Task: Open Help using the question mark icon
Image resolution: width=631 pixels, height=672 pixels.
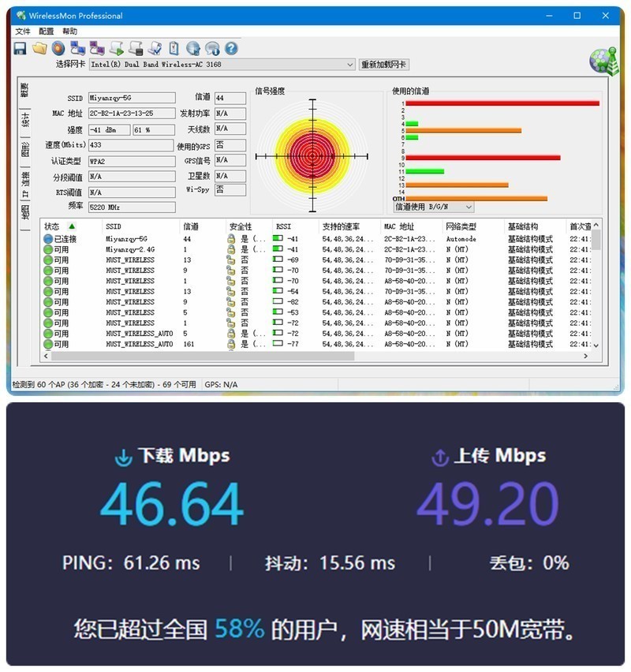Action: click(231, 47)
